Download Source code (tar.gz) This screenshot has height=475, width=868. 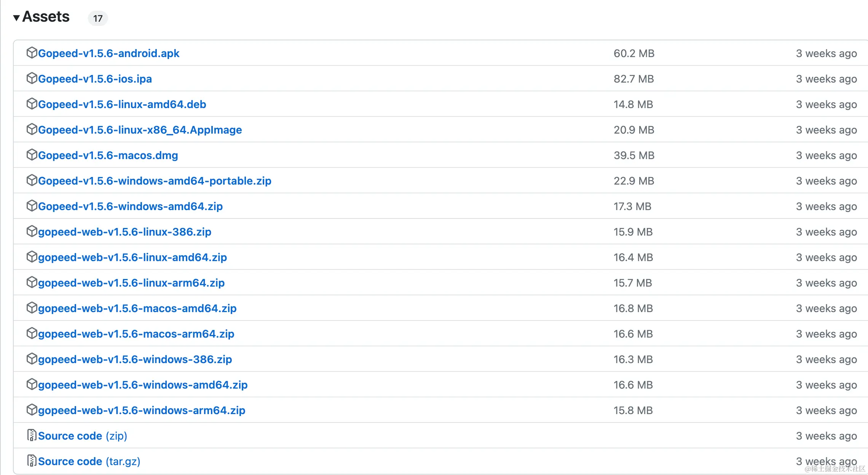(x=89, y=461)
